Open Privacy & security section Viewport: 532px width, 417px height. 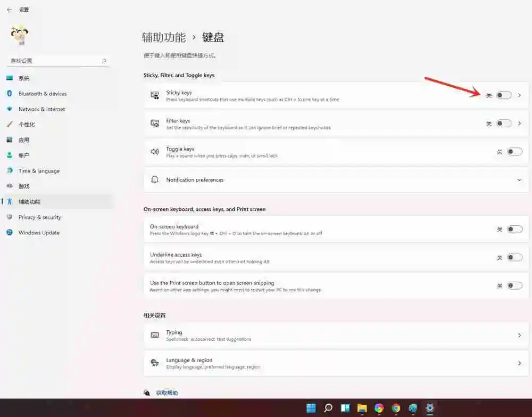coord(56,217)
